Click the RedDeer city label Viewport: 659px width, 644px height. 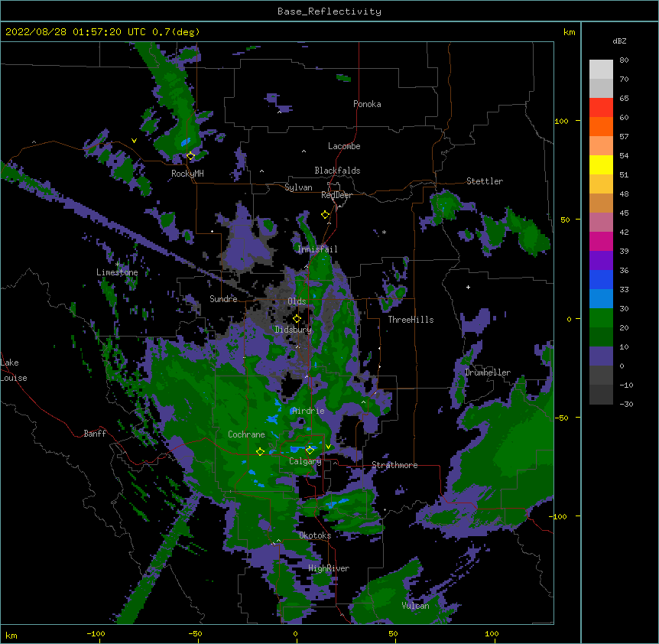(x=336, y=195)
